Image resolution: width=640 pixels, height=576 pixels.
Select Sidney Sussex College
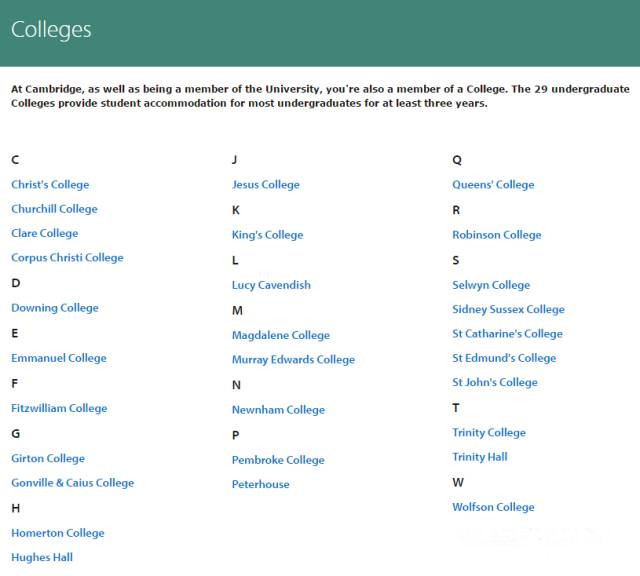click(x=509, y=310)
